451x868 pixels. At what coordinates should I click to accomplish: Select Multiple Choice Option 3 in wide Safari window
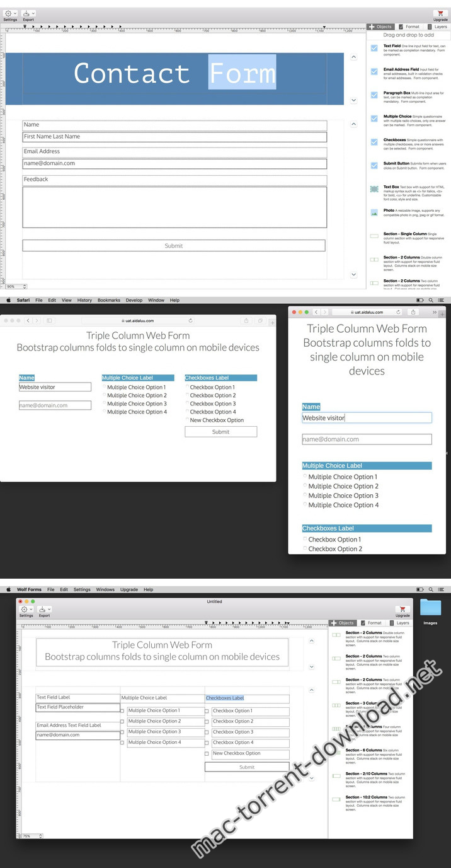(x=105, y=403)
